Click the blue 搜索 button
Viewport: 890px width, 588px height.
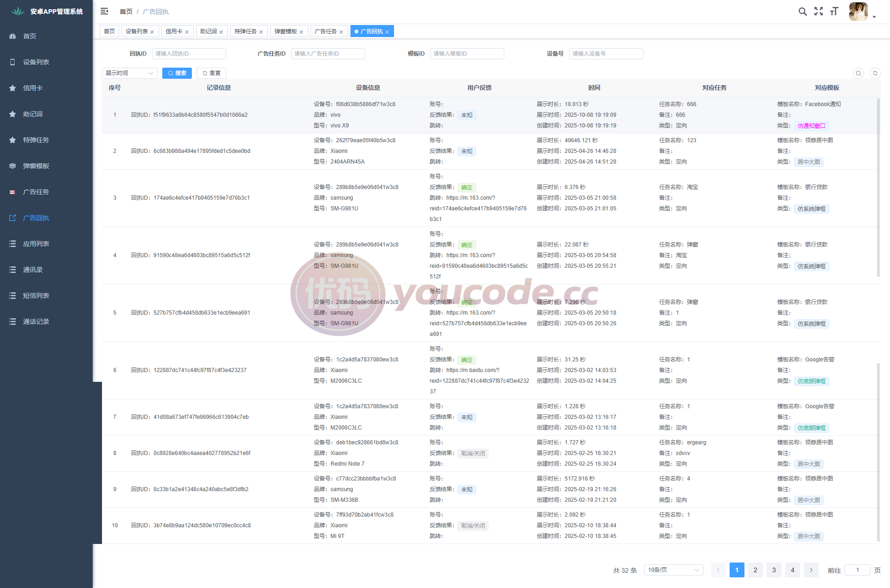click(x=177, y=73)
